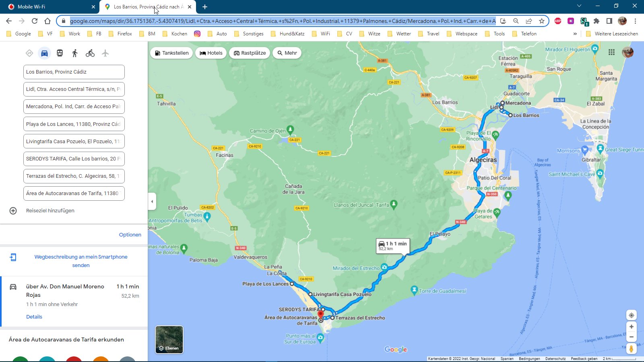
Task: Show more bookmarks with the chevron
Action: (x=575, y=34)
